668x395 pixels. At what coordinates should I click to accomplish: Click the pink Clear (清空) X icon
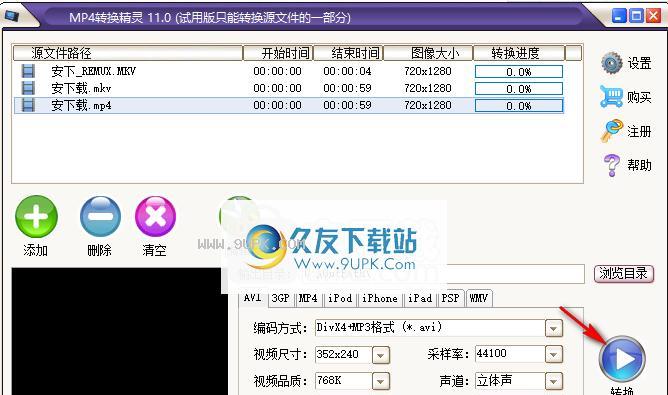click(x=155, y=216)
